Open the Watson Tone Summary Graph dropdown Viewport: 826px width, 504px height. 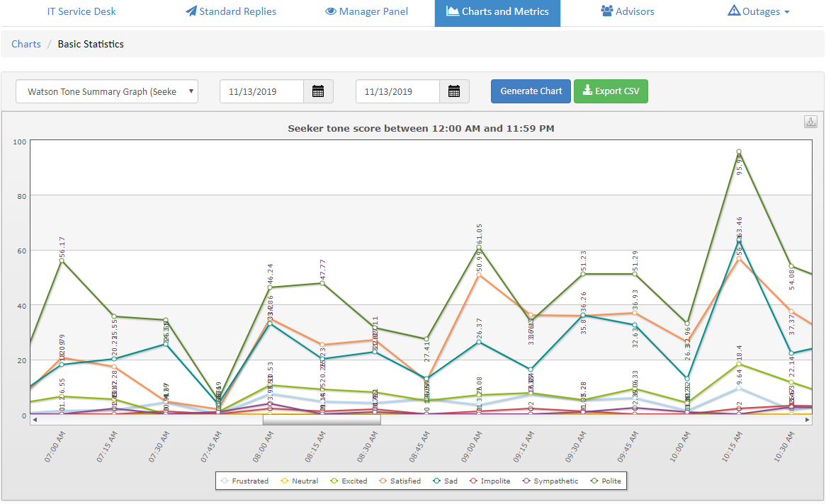coord(107,91)
